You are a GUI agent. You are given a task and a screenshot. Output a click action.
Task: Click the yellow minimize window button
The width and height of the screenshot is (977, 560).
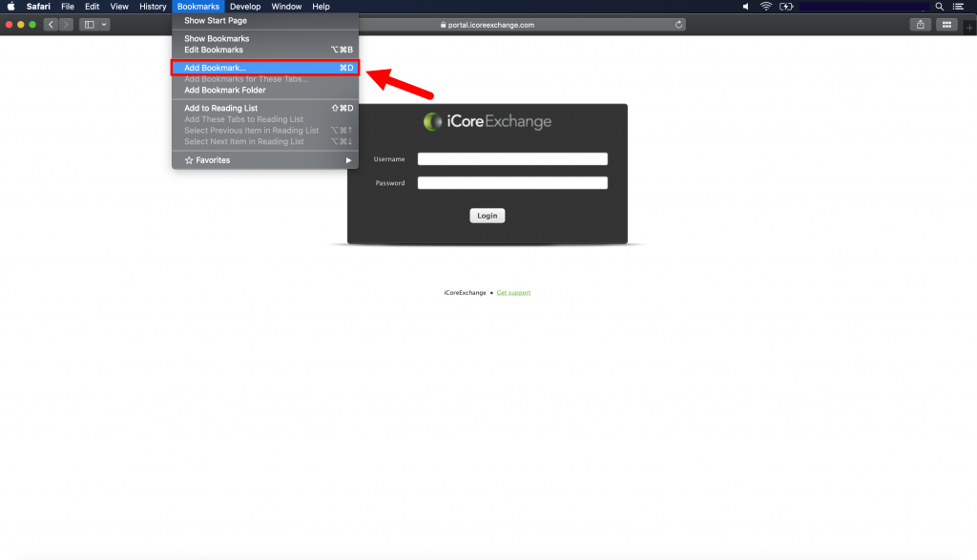(x=21, y=24)
